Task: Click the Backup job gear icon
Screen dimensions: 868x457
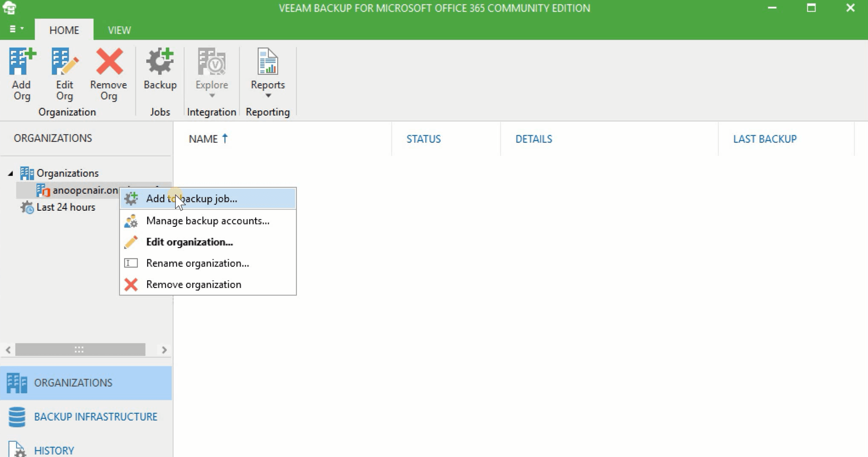Action: (160, 62)
